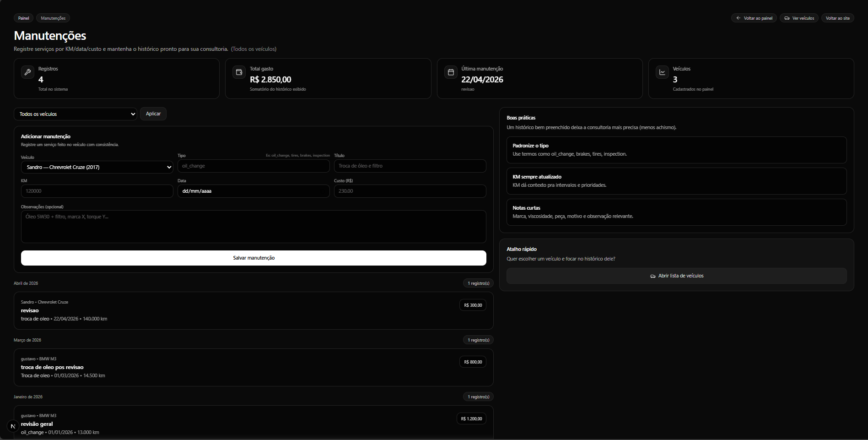The width and height of the screenshot is (868, 440).
Task: Focus the Tipo input field
Action: tap(253, 166)
